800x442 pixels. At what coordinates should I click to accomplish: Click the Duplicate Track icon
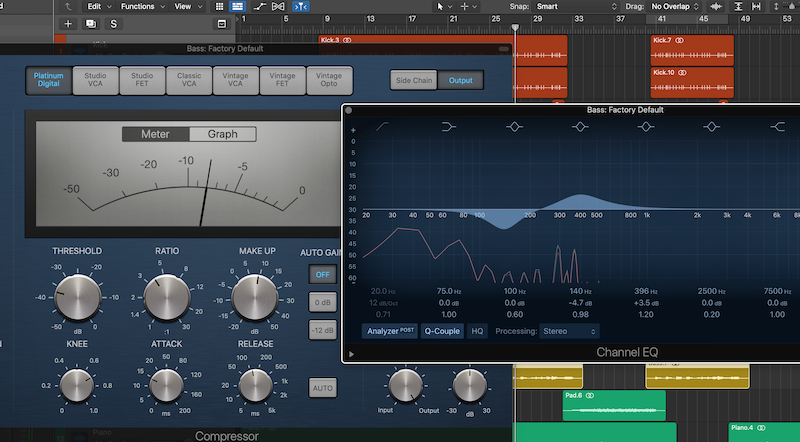coord(91,24)
